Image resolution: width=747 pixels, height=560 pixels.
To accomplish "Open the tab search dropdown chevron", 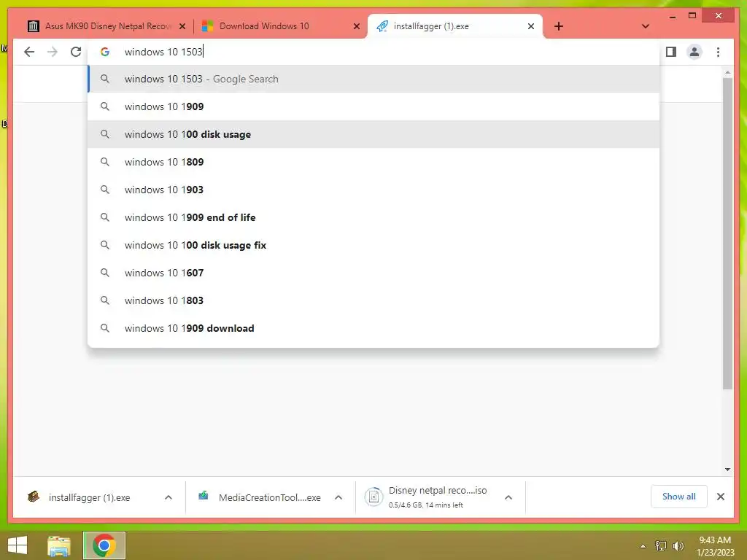I will [x=645, y=26].
